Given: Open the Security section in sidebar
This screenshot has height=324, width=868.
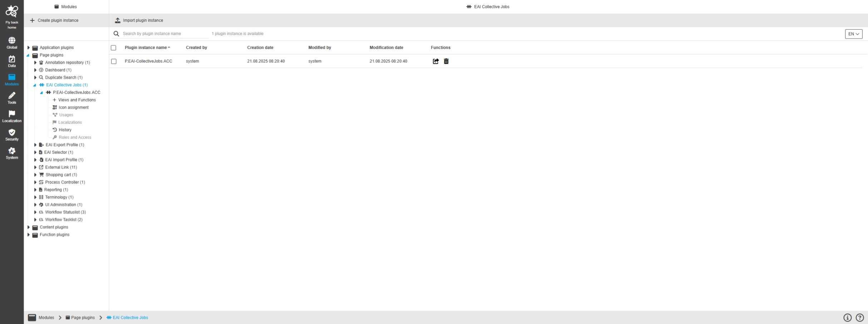Looking at the screenshot, I should [x=12, y=135].
